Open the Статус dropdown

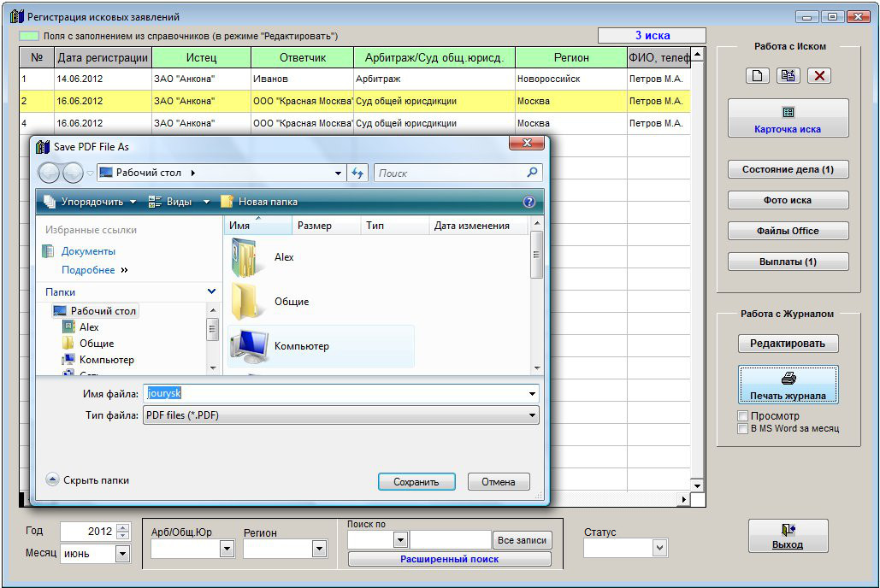(659, 548)
